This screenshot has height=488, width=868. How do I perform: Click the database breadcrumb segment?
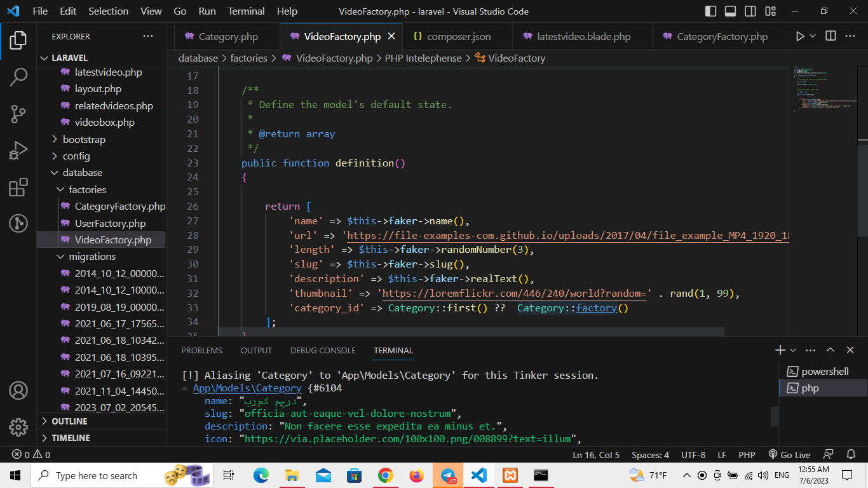click(198, 58)
